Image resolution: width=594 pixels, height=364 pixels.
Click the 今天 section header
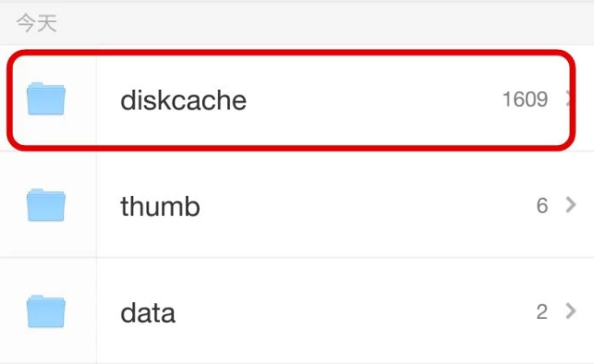pos(37,23)
